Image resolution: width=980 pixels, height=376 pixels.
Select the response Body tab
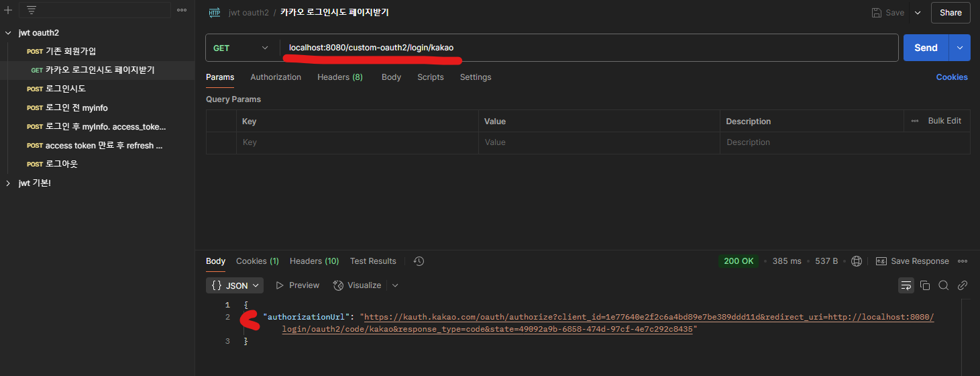[x=215, y=261]
